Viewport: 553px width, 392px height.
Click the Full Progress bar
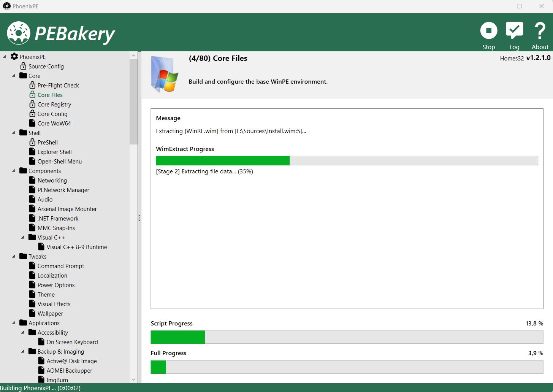click(347, 367)
